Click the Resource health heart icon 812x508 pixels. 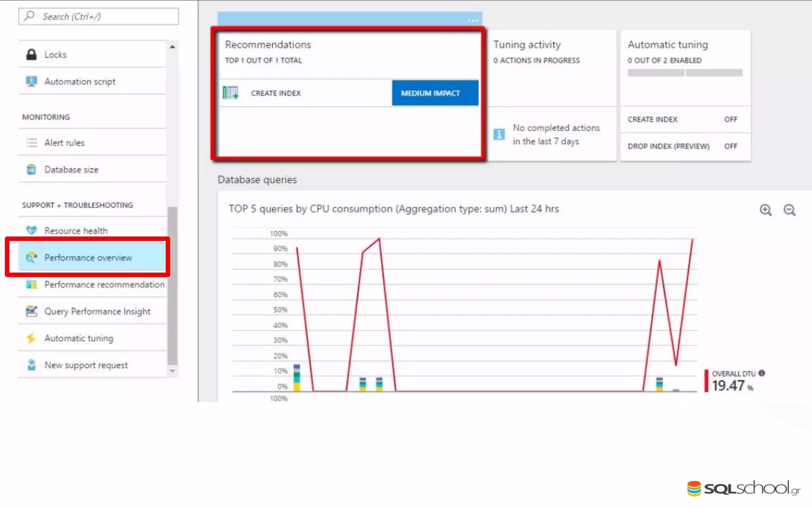pos(31,230)
